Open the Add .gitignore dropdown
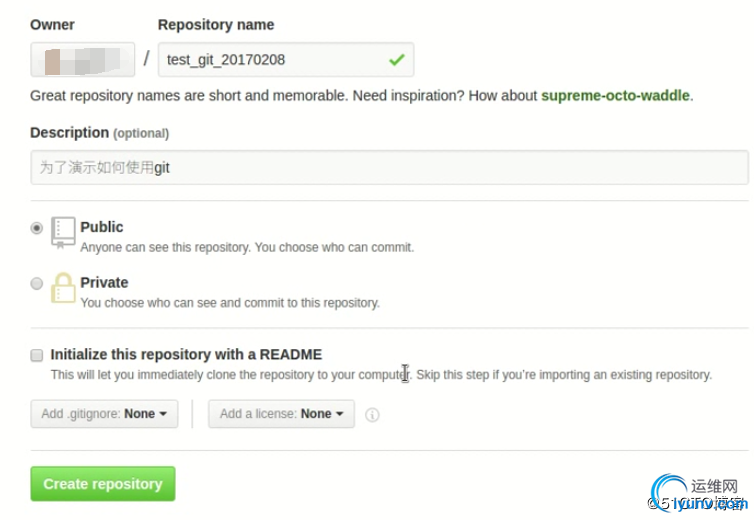Screen dimensions: 754x520 pos(104,414)
